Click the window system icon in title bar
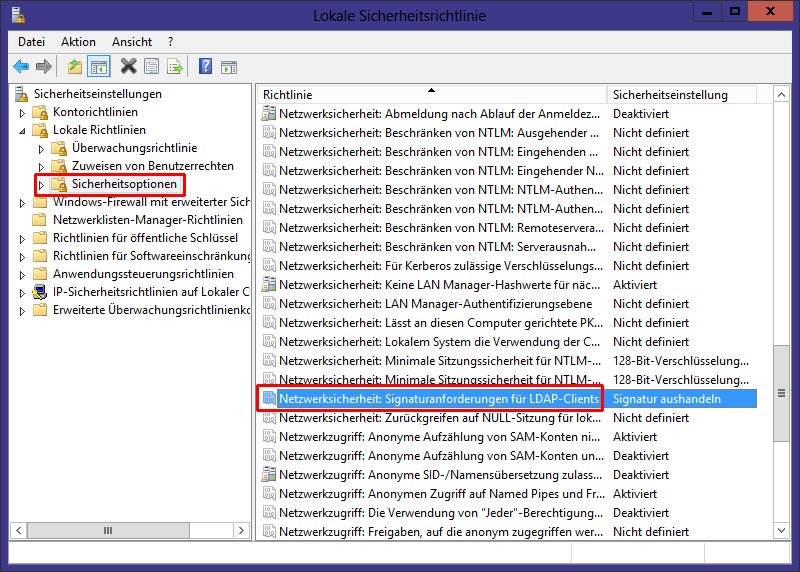 pos(18,14)
